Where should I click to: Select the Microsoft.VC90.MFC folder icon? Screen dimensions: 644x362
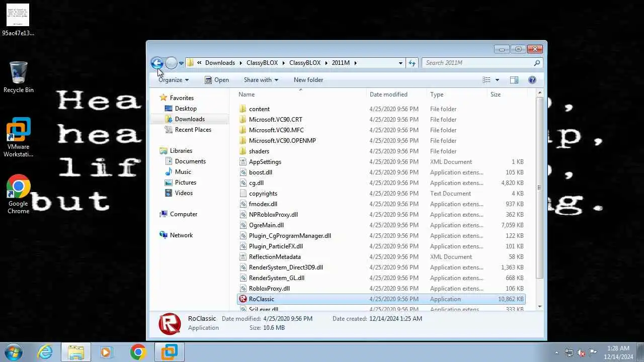(x=243, y=130)
